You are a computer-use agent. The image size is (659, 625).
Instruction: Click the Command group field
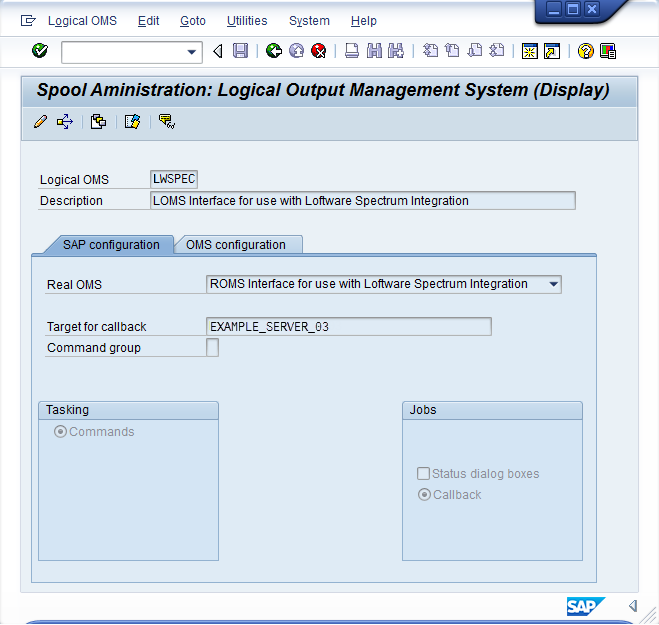(x=212, y=348)
